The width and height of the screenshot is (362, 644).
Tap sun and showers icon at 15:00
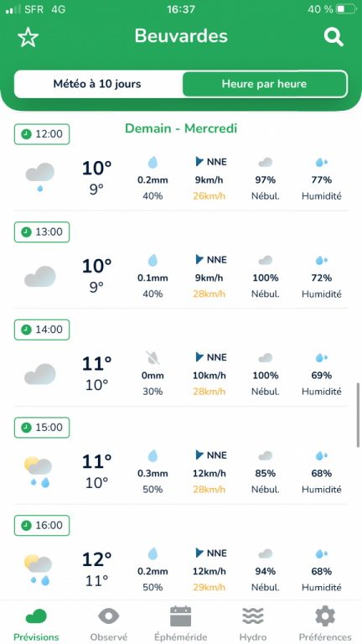click(39, 472)
